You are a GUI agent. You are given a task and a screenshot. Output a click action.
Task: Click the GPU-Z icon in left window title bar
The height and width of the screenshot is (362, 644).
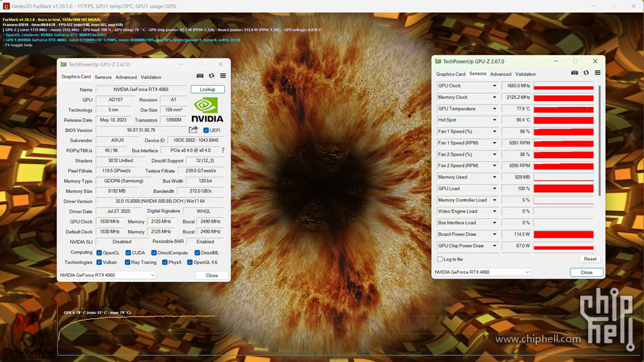(x=63, y=64)
